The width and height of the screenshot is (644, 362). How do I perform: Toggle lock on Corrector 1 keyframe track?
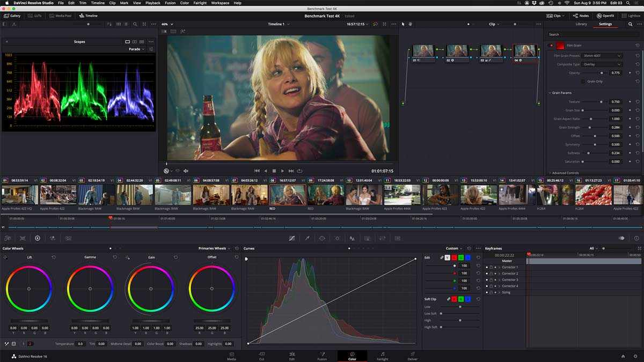tap(491, 267)
